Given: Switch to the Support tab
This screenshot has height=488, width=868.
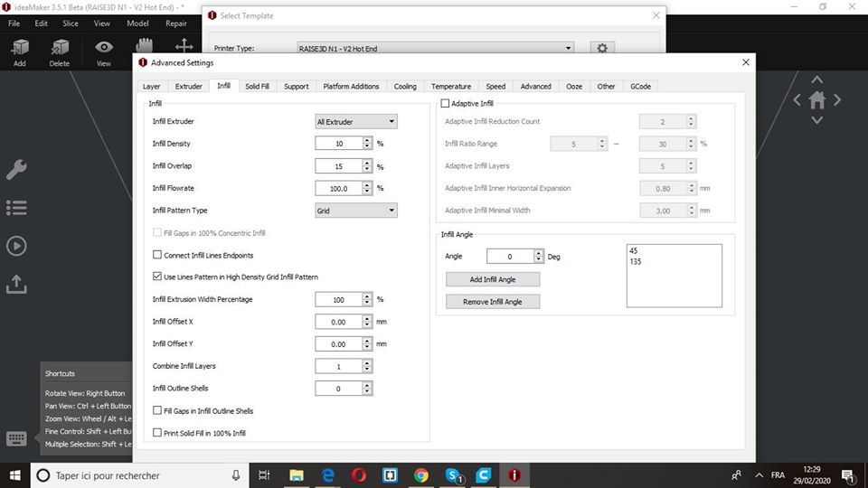Looking at the screenshot, I should [x=297, y=87].
